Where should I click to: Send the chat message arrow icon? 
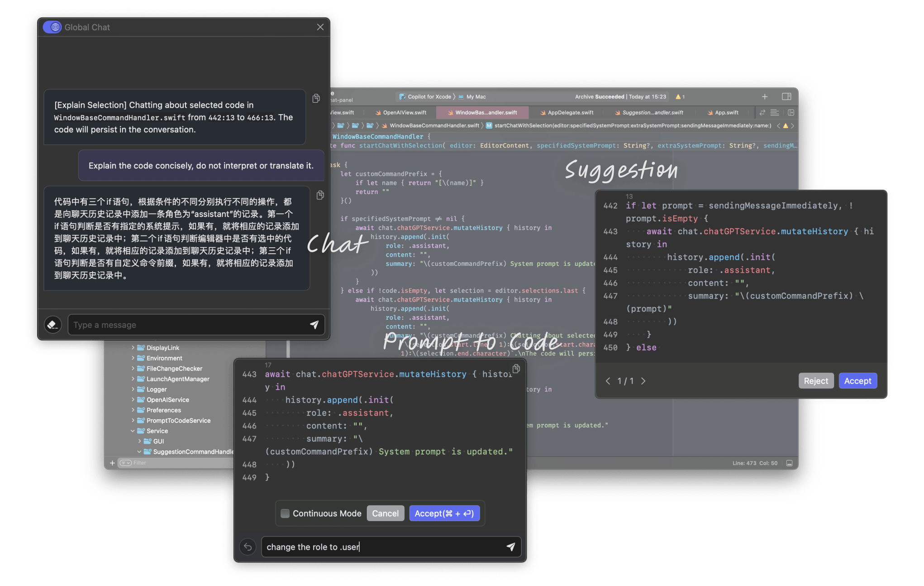point(314,325)
